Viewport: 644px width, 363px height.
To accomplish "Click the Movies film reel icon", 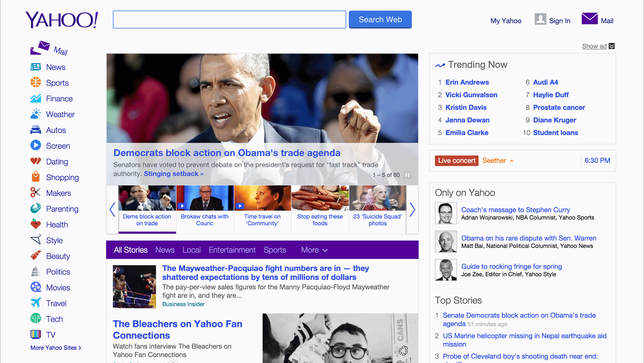I will coord(35,287).
